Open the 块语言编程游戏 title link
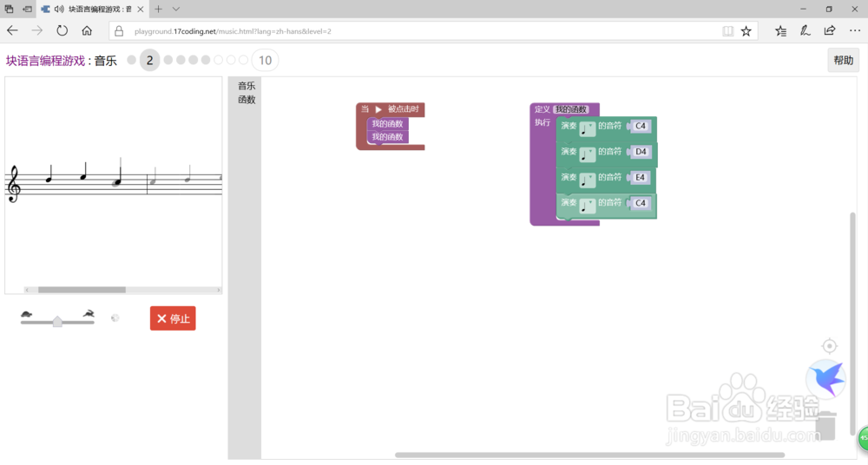The height and width of the screenshot is (465, 868). [45, 61]
